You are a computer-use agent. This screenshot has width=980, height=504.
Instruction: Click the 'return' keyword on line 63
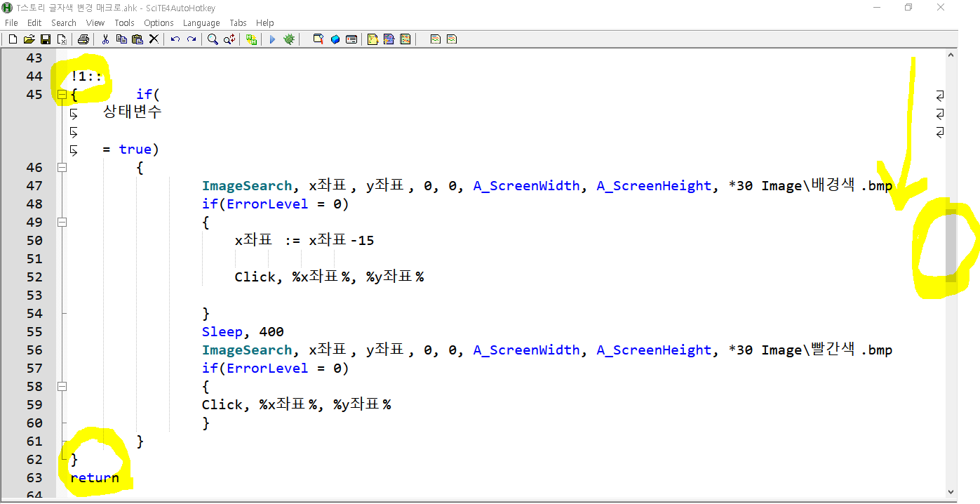[x=95, y=477]
